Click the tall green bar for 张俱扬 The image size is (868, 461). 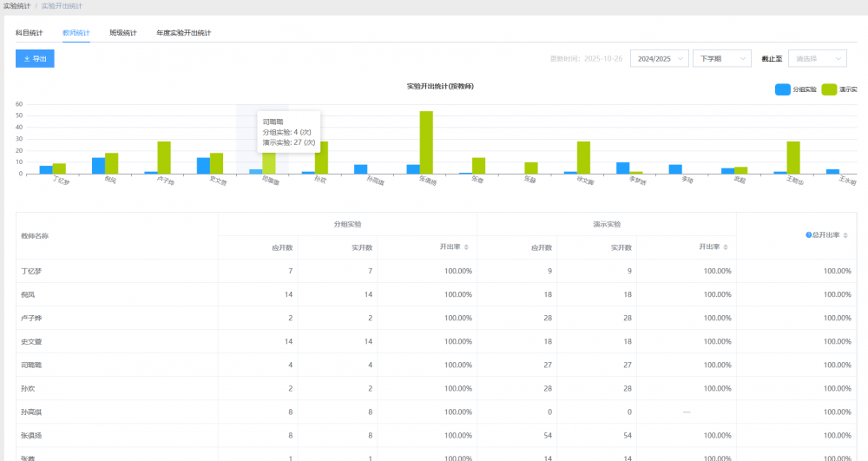click(x=426, y=142)
